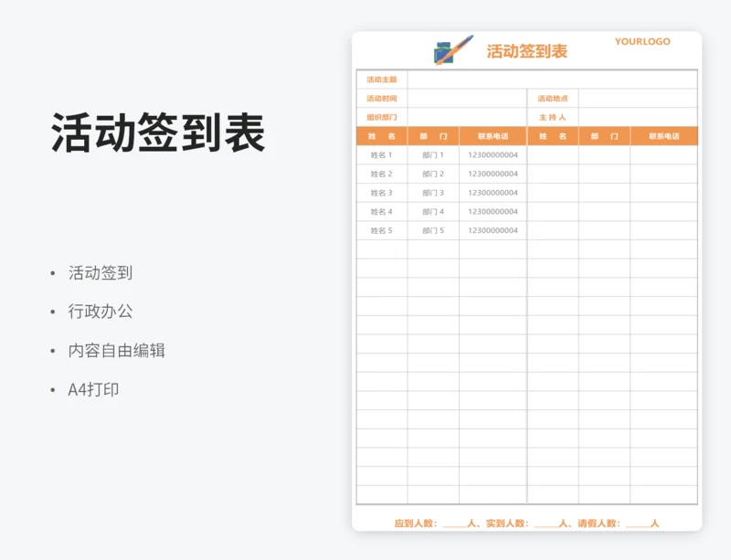This screenshot has width=731, height=560.
Task: Click the orange 活动签到表 sheet title
Action: click(527, 51)
